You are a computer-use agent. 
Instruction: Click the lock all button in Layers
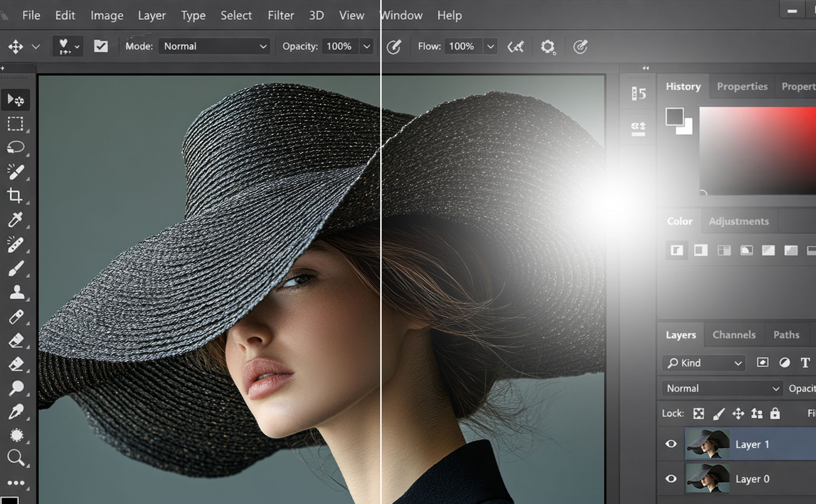(775, 413)
